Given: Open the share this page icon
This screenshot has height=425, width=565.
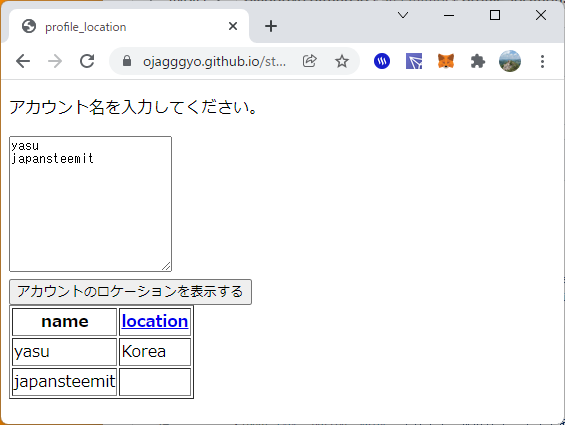Looking at the screenshot, I should [310, 61].
